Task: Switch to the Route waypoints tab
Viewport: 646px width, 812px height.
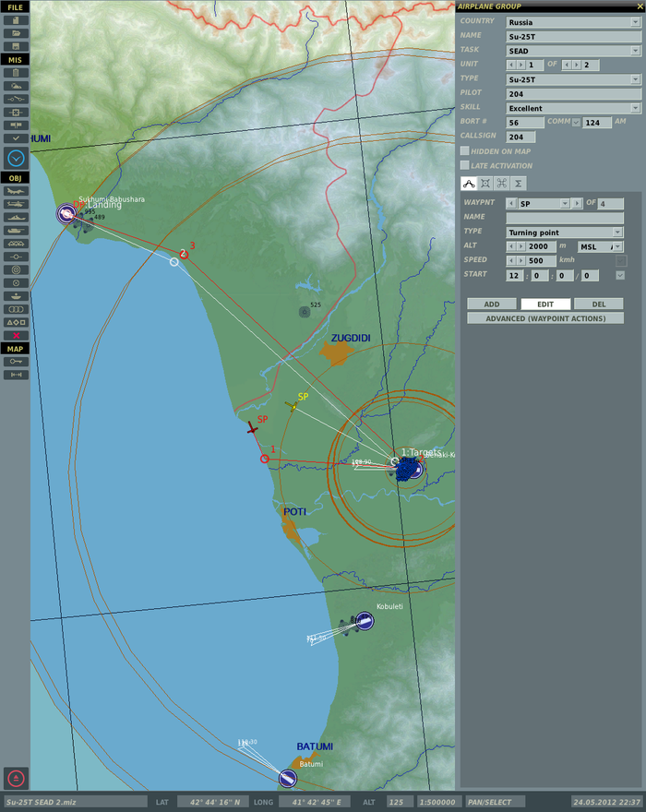Action: 469,183
